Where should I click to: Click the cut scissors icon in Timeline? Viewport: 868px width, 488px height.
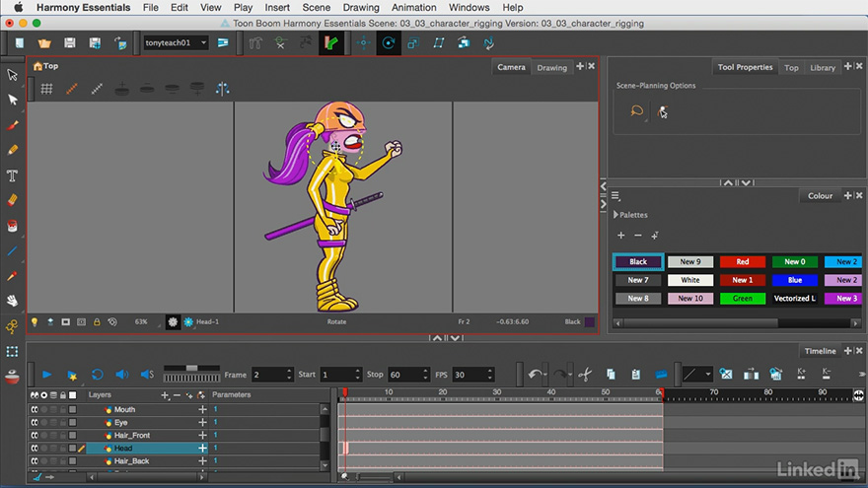(x=585, y=375)
